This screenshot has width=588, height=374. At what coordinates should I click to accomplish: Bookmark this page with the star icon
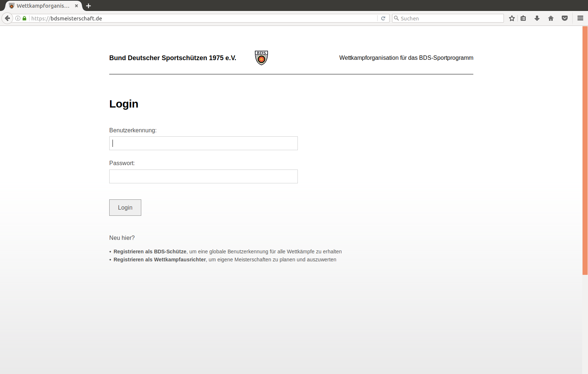pyautogui.click(x=511, y=18)
